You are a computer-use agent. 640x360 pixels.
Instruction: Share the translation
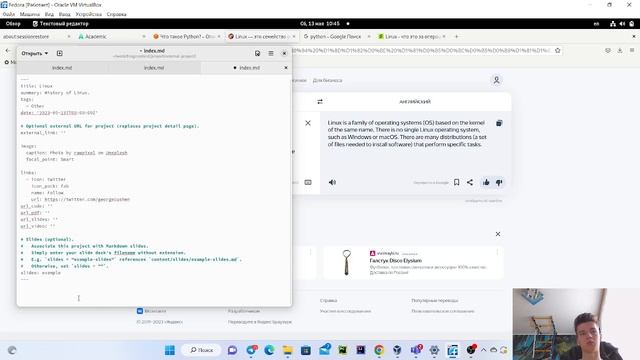[x=470, y=182]
